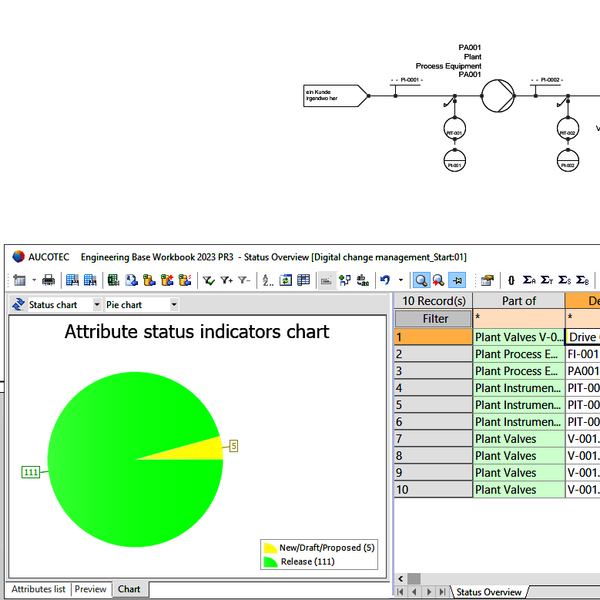
Task: Click the yellow New/Draft/Proposed legend swatch
Action: coord(269,548)
